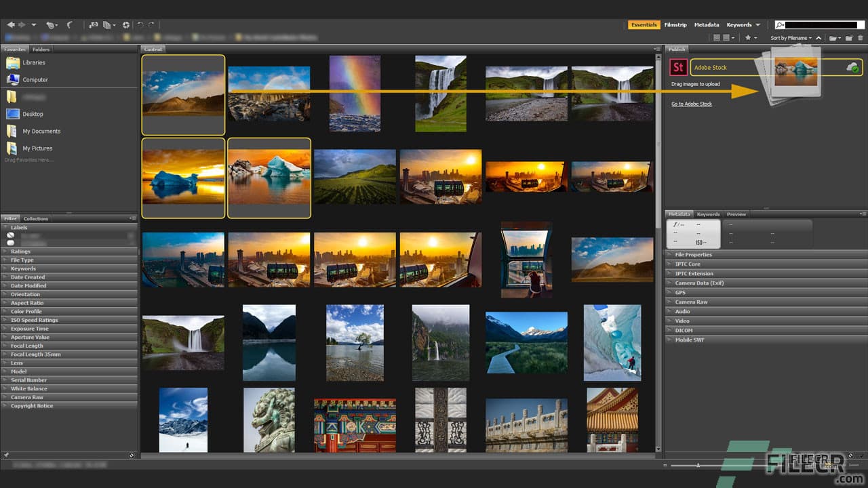Select the Get Photos from Camera icon
The image size is (868, 488).
pos(94,24)
